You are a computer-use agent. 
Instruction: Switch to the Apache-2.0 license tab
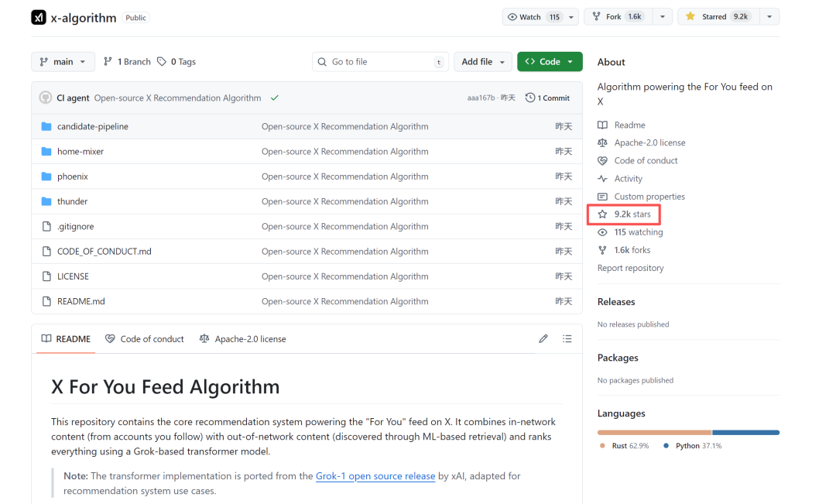(x=243, y=339)
